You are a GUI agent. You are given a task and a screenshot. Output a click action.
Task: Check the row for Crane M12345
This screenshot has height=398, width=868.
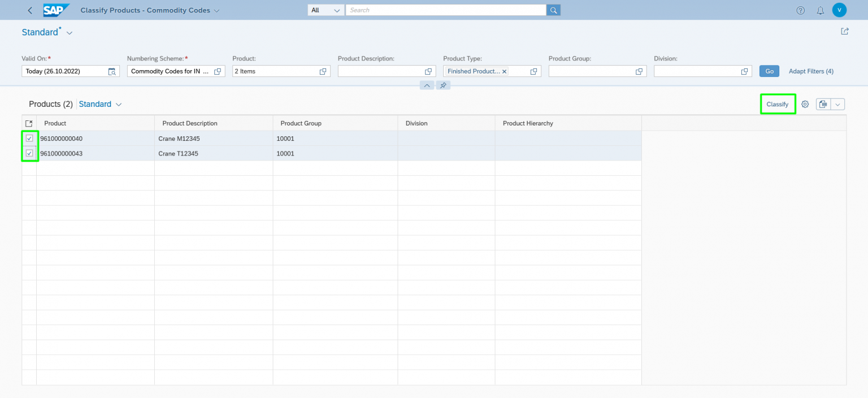(x=29, y=138)
